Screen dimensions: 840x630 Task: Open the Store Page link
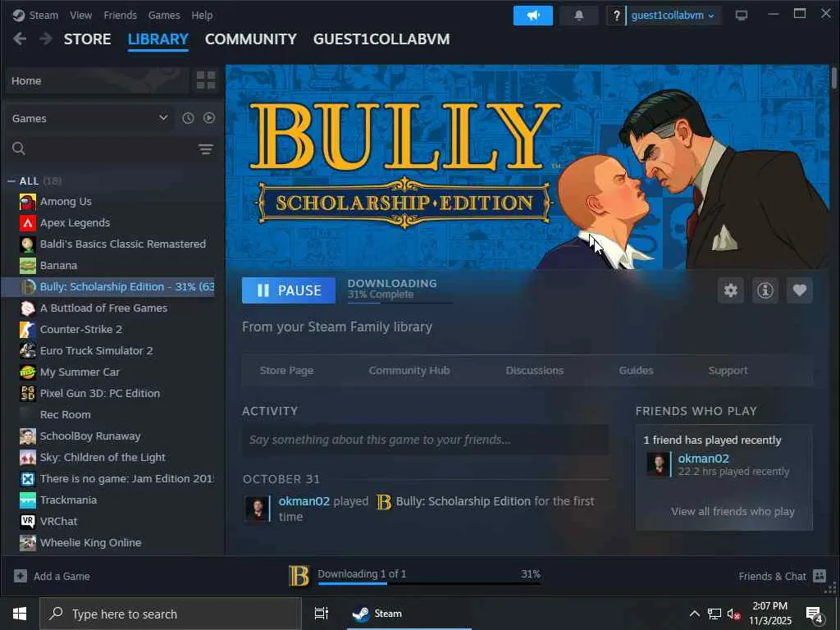tap(286, 370)
